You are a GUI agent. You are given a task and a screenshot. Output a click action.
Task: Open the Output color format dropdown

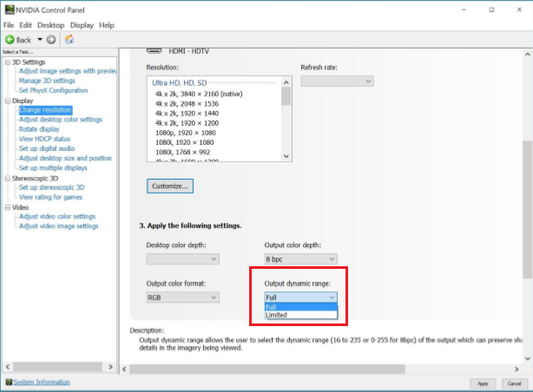click(x=183, y=297)
